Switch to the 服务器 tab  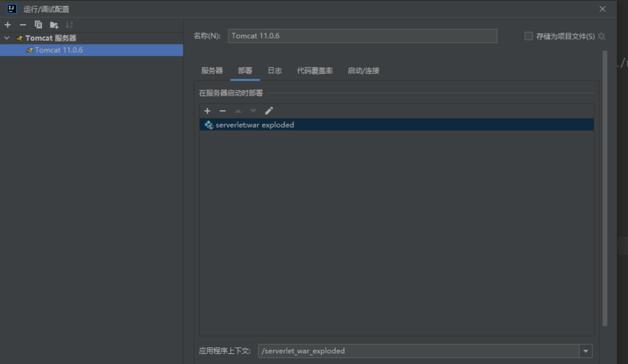(212, 71)
